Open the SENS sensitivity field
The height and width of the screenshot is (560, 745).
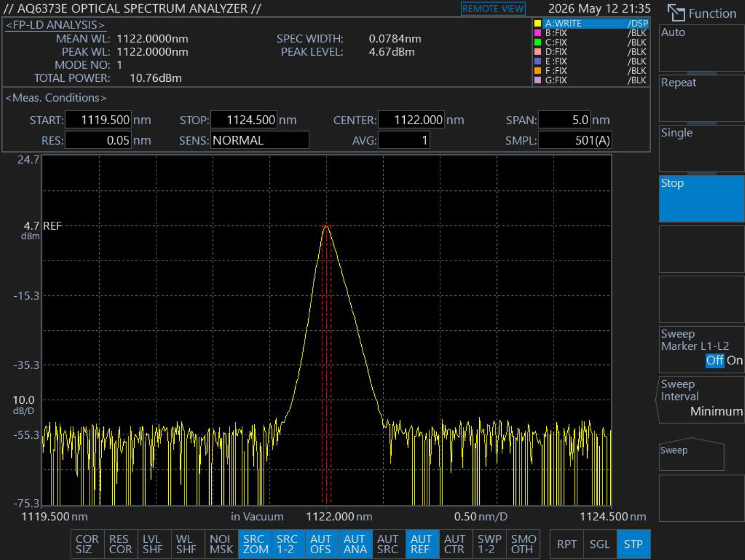260,140
